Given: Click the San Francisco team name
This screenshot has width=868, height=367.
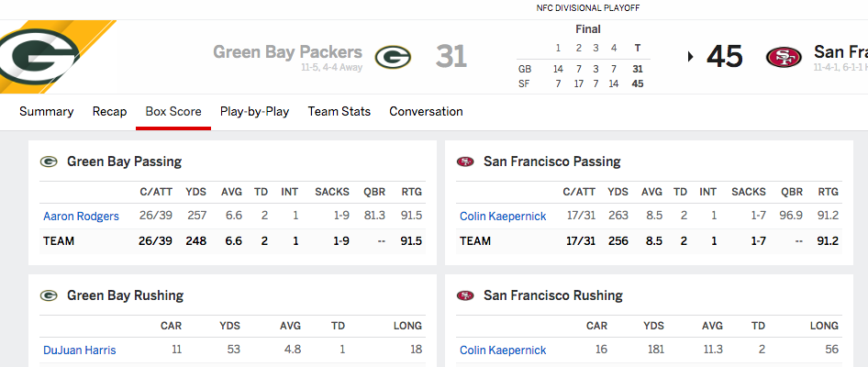Looking at the screenshot, I should pos(840,52).
